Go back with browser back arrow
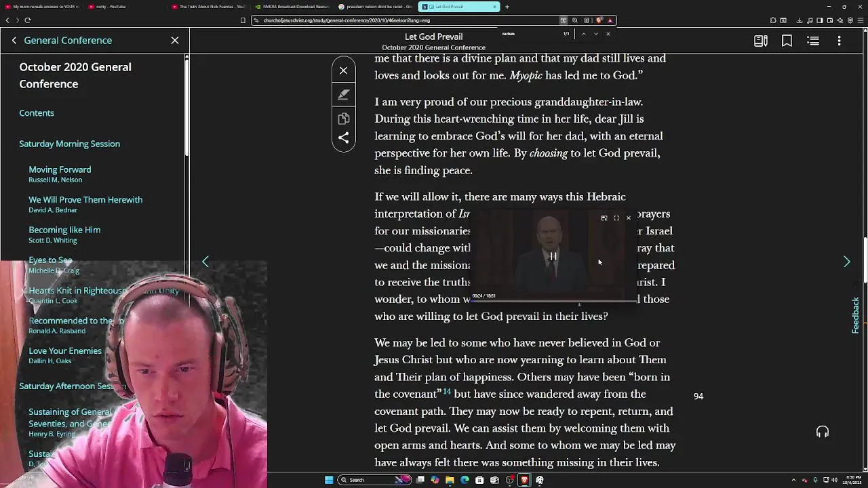This screenshot has height=488, width=868. (x=7, y=20)
